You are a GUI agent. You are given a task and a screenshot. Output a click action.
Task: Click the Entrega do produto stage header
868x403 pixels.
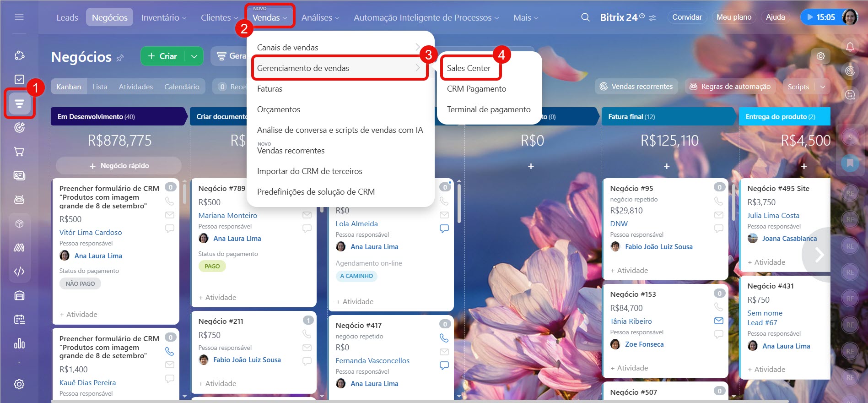pyautogui.click(x=783, y=117)
